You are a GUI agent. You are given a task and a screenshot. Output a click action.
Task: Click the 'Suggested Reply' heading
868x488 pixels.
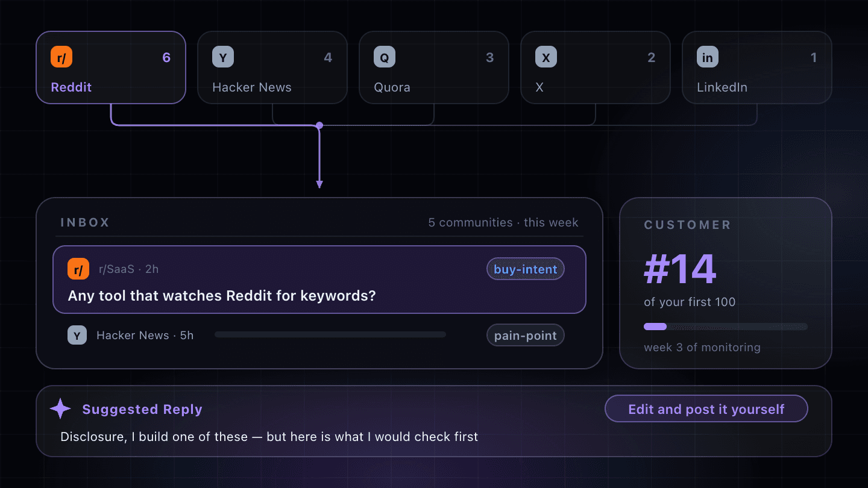click(142, 409)
